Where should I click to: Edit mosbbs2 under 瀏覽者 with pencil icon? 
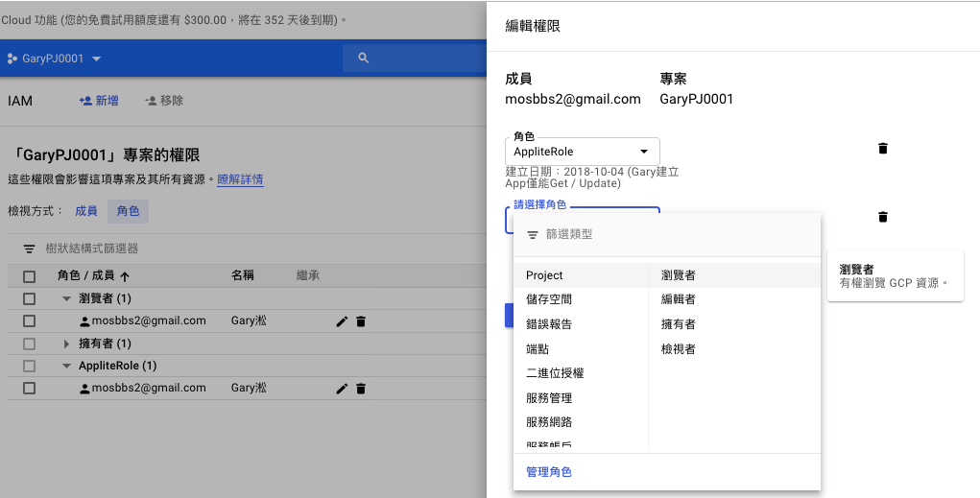click(342, 321)
